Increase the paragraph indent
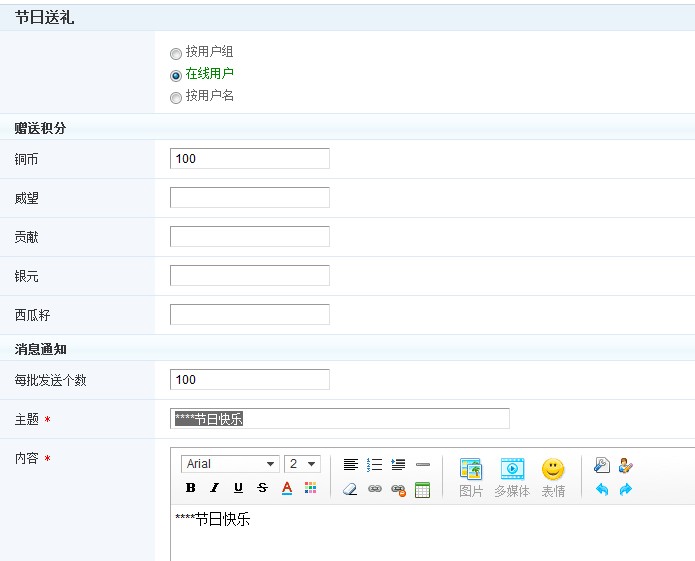 click(x=398, y=464)
